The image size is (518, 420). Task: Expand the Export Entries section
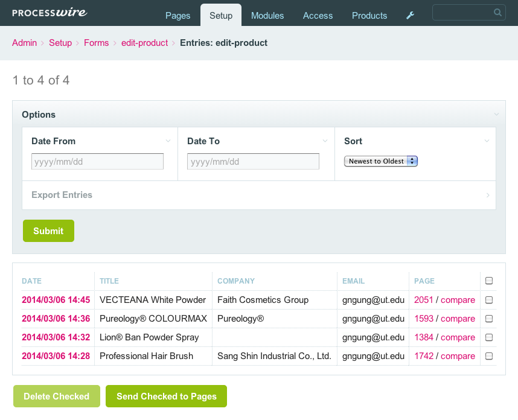point(258,195)
